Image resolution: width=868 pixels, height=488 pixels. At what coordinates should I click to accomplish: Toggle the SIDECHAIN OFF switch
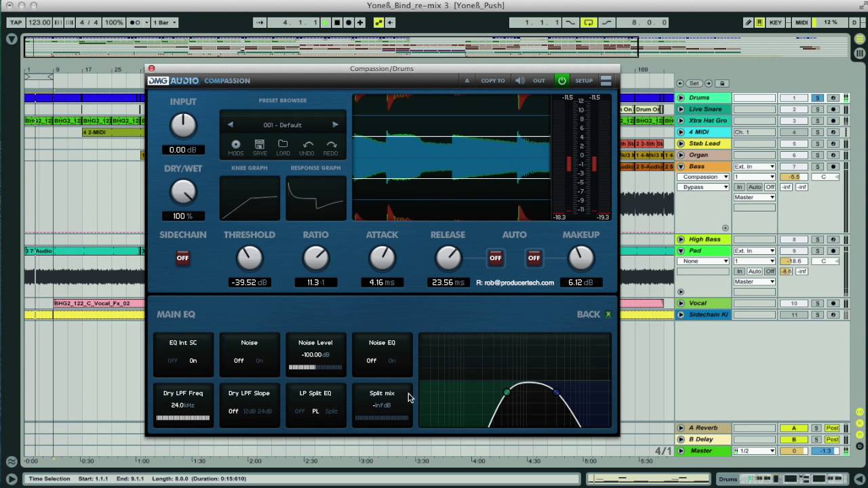tap(182, 258)
